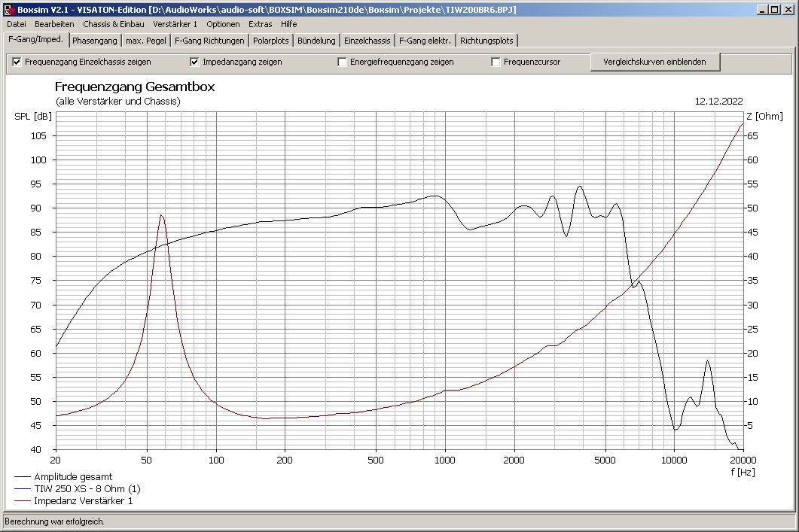Open the Chassis & Einbau menu
This screenshot has width=799, height=532.
tap(114, 24)
